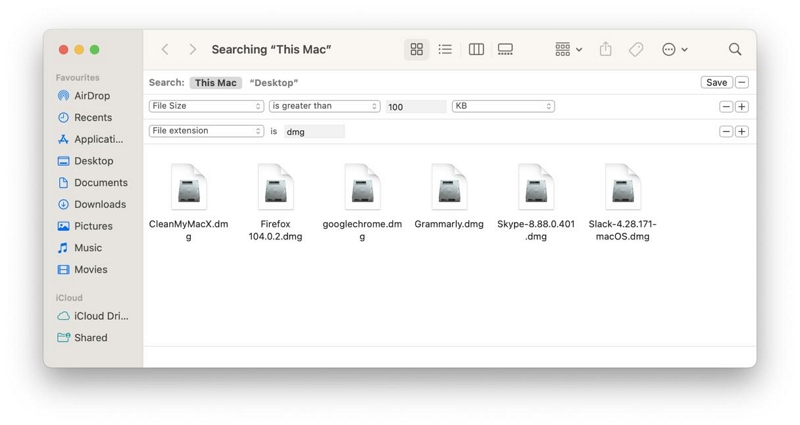Click the Slack-4.28.171-macOS.dmg file name
This screenshot has width=800, height=425.
622,230
